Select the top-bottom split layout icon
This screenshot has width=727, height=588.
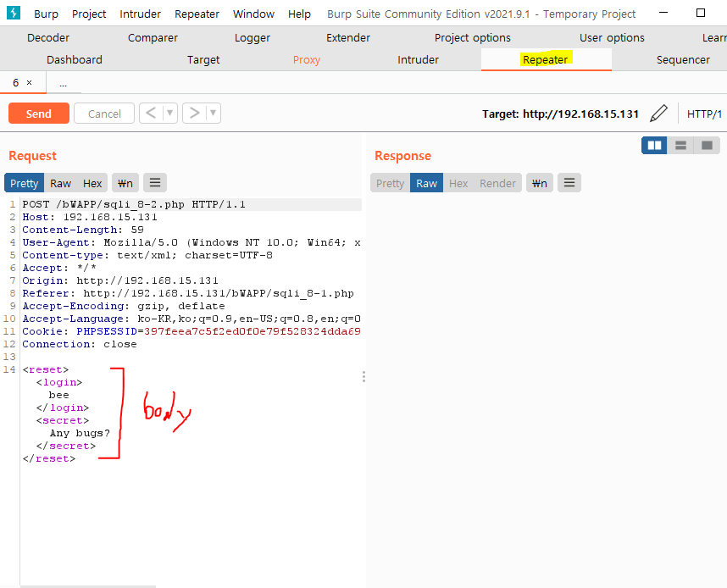[680, 146]
